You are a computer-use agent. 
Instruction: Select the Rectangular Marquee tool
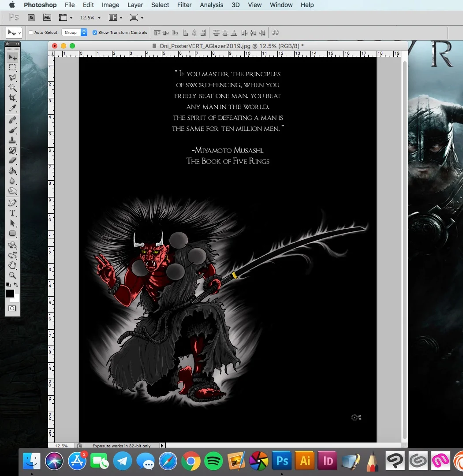(12, 67)
